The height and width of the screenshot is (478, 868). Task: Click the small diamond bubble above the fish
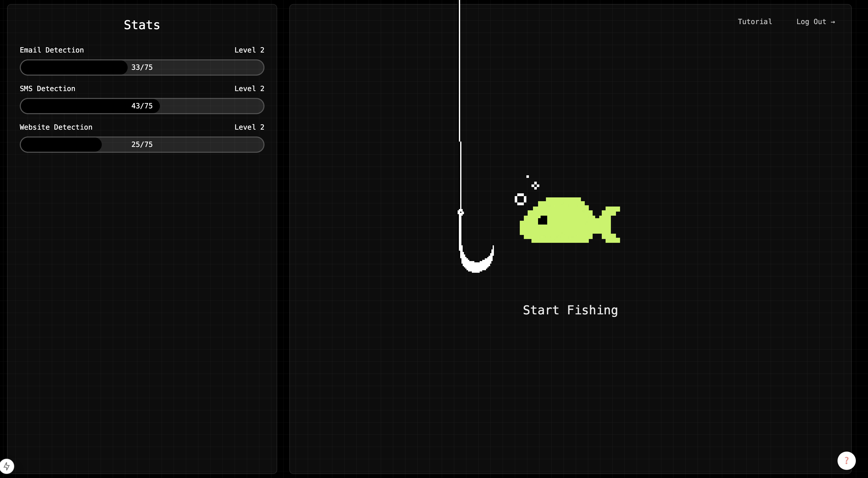(x=535, y=186)
